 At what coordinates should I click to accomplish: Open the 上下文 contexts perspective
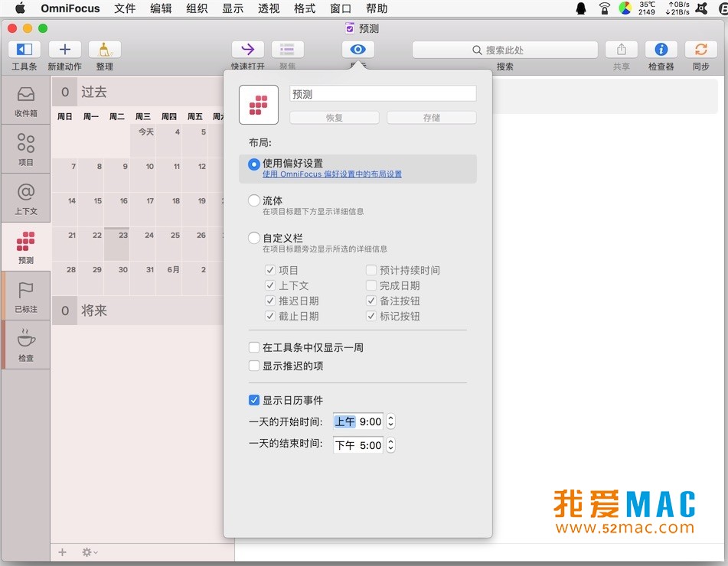pyautogui.click(x=25, y=199)
